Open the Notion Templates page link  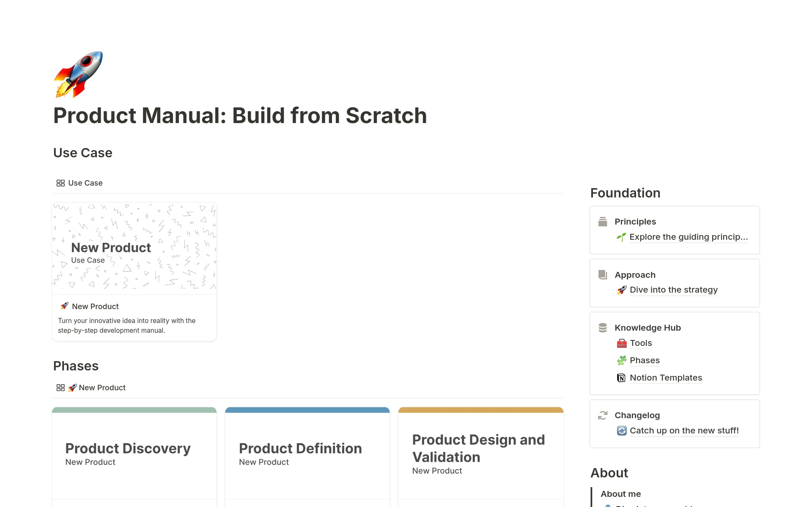coord(666,378)
